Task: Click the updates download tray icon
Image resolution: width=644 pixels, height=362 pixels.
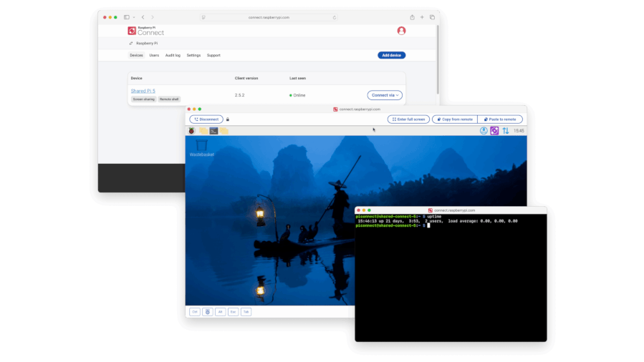Action: tap(484, 131)
